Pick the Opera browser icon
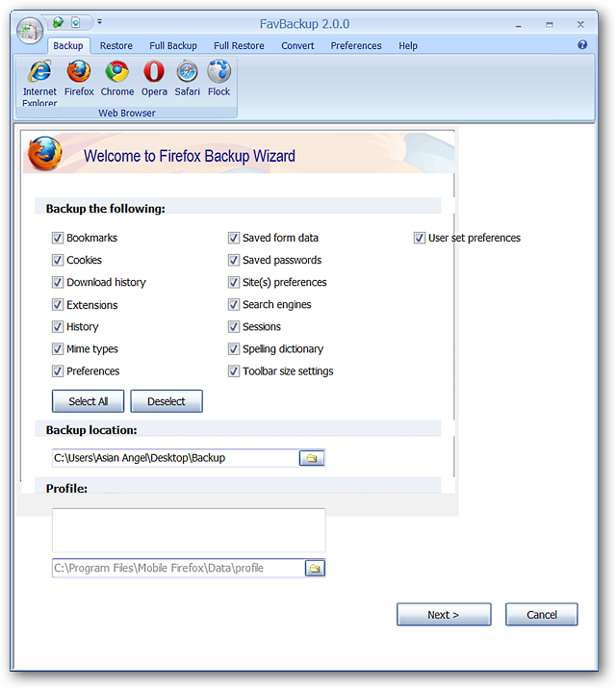 click(154, 71)
